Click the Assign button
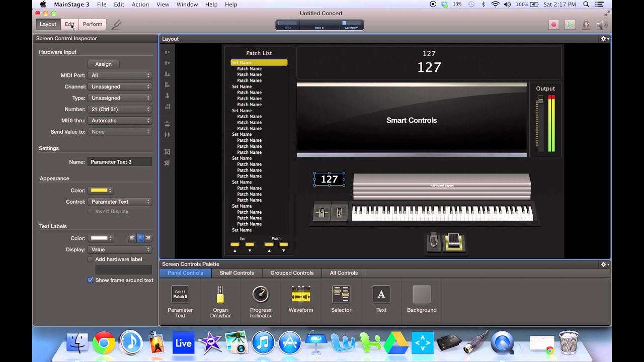 click(103, 64)
